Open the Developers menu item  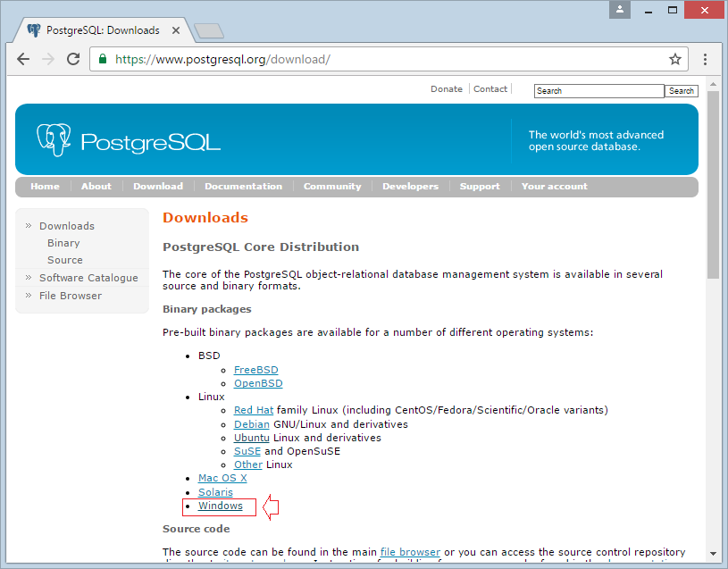tap(410, 186)
